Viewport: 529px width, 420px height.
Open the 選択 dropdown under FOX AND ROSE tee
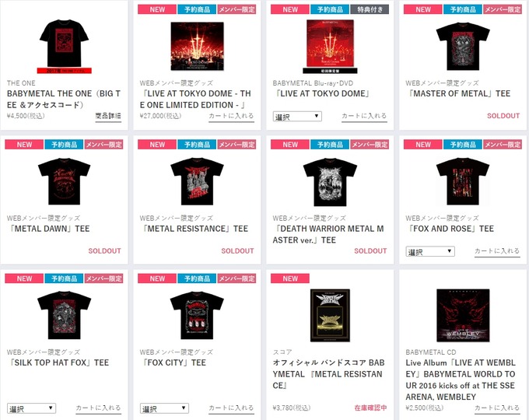(x=430, y=251)
